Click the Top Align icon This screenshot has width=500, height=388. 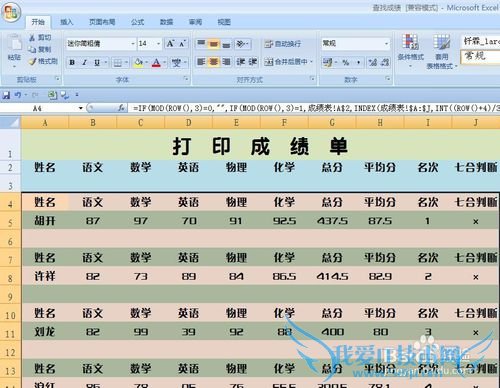coord(201,44)
